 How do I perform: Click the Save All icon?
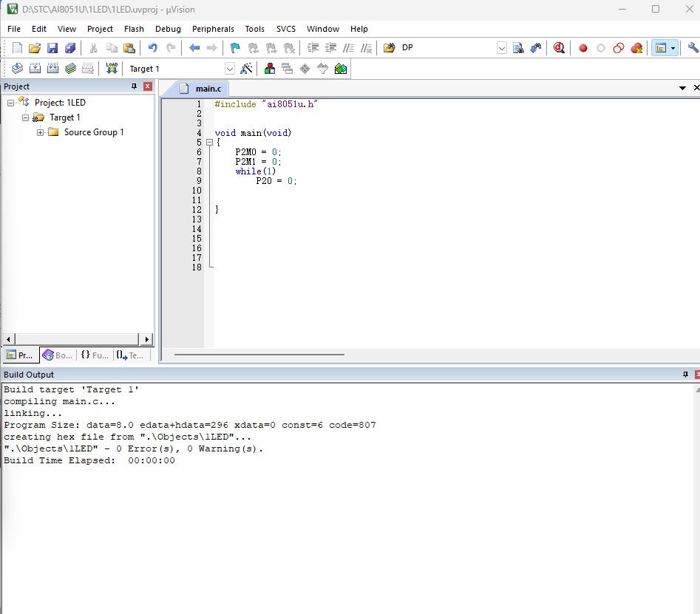[70, 48]
